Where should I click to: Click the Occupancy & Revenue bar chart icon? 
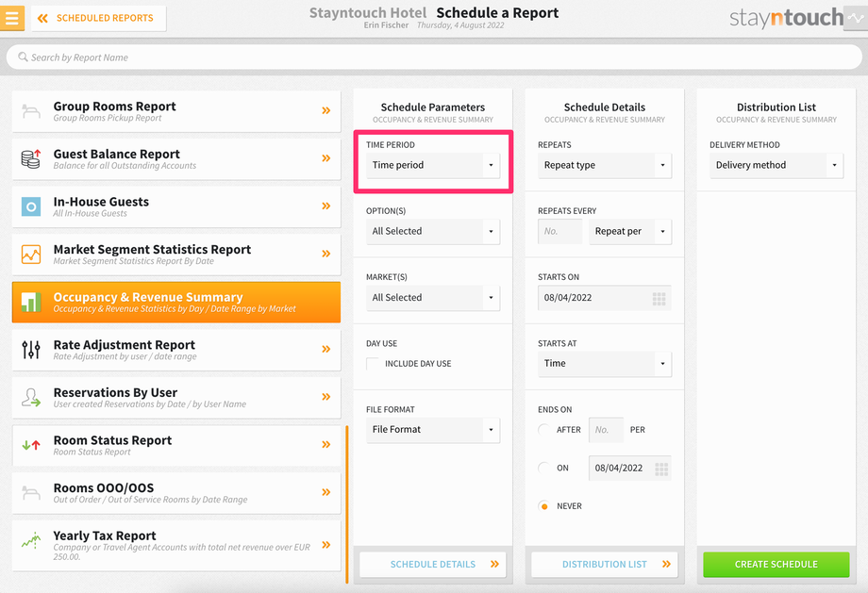click(x=31, y=302)
